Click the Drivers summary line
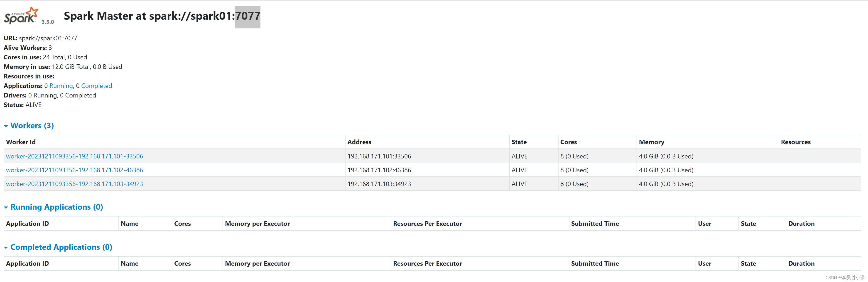Viewport: 868px width, 282px height. click(x=49, y=95)
